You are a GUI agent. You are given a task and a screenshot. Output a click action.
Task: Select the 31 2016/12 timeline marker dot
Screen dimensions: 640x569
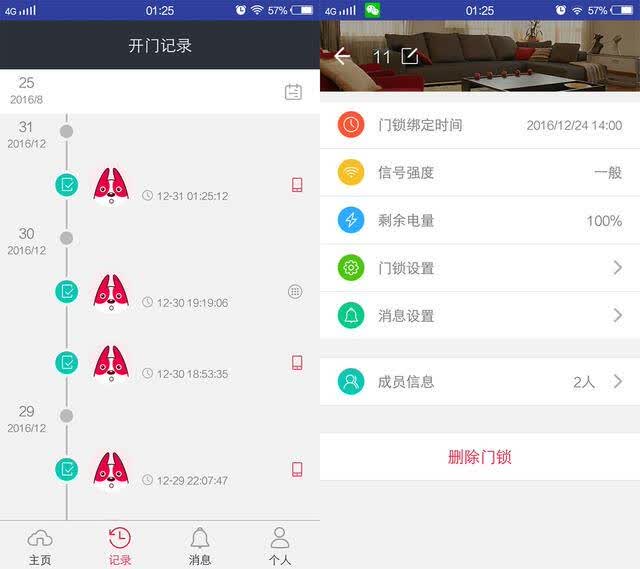[x=67, y=131]
